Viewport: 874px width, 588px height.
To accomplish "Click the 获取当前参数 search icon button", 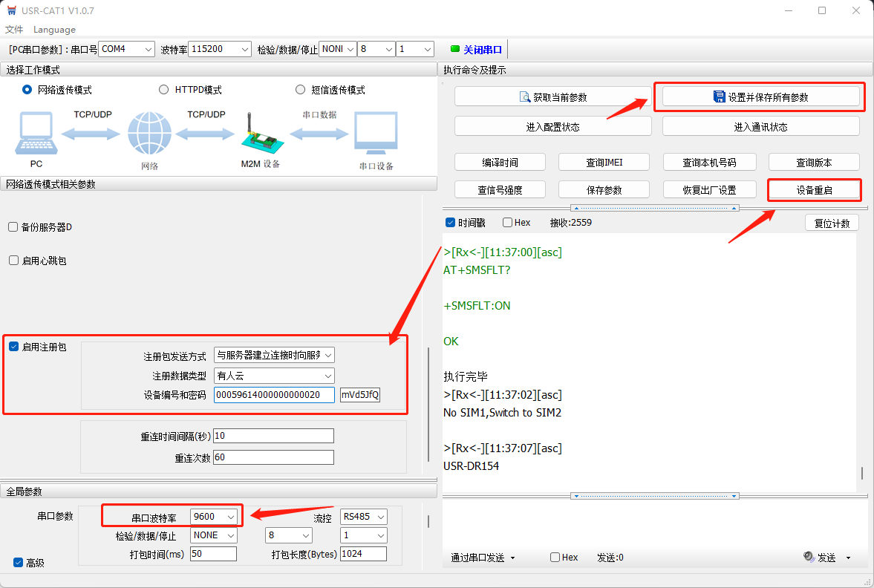I will point(552,97).
